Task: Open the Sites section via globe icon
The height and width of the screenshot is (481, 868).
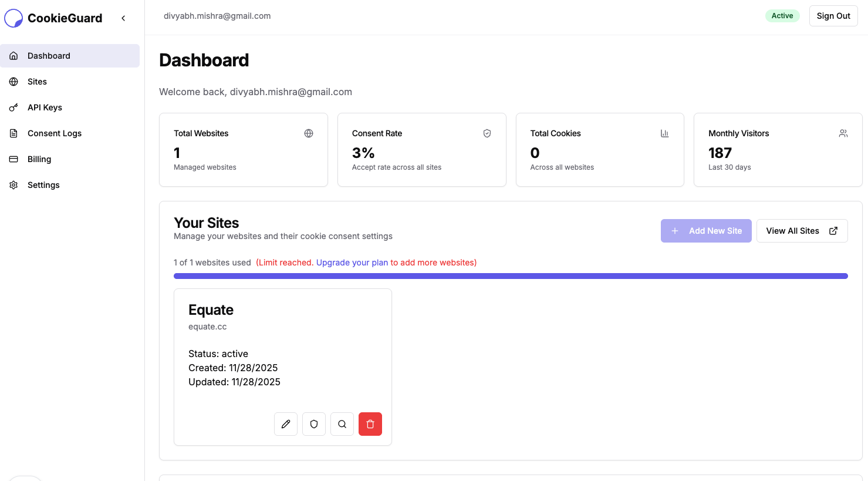Action: tap(13, 82)
